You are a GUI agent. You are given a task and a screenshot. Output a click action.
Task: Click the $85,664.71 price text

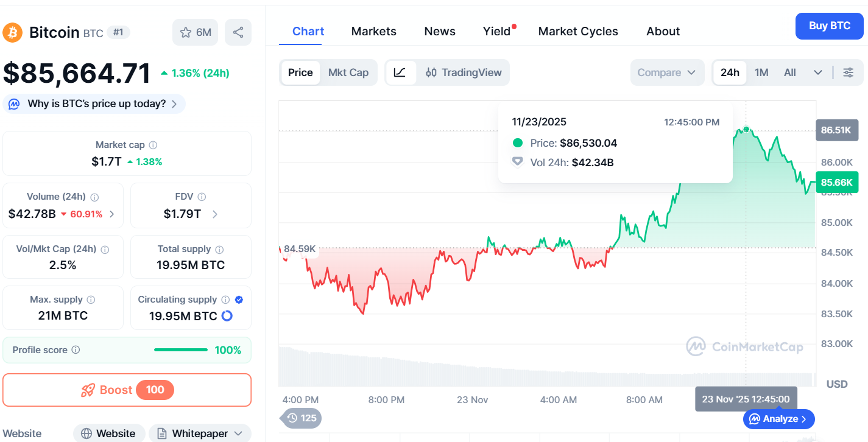pyautogui.click(x=77, y=74)
